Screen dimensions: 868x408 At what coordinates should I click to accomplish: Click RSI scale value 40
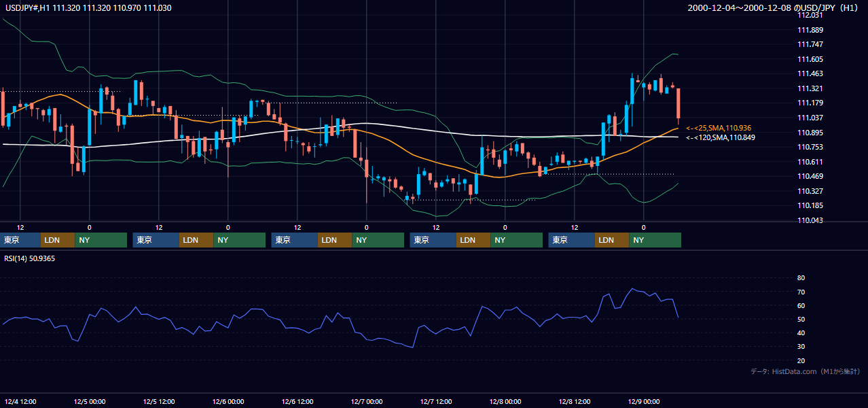click(801, 333)
